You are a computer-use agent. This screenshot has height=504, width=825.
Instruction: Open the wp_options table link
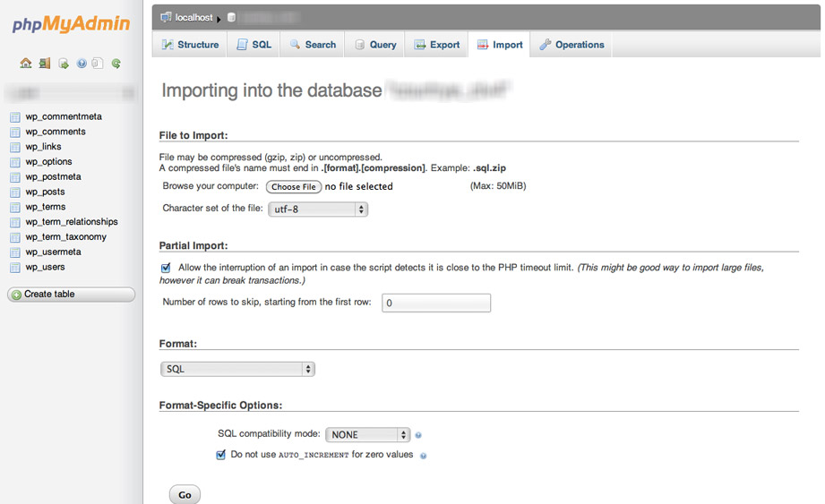[x=49, y=162]
